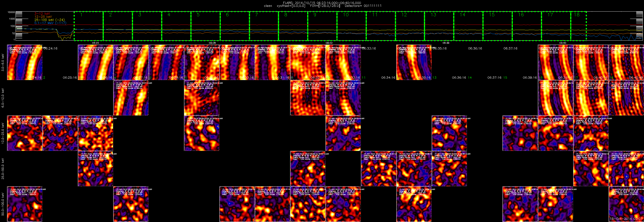The image size is (644, 222).
Task: Click the blue '0.1-17 MeV (-117)' legend label
Action: pos(50,23)
